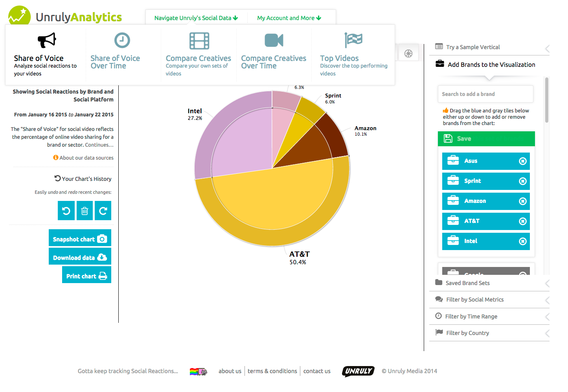This screenshot has height=392, width=568.
Task: Save the brand set
Action: [486, 138]
